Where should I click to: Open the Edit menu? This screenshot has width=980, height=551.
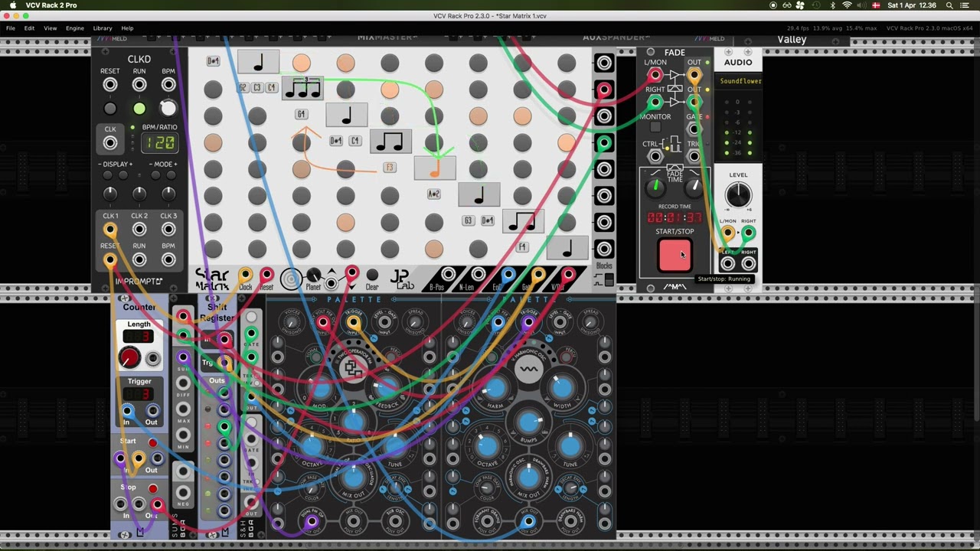29,28
